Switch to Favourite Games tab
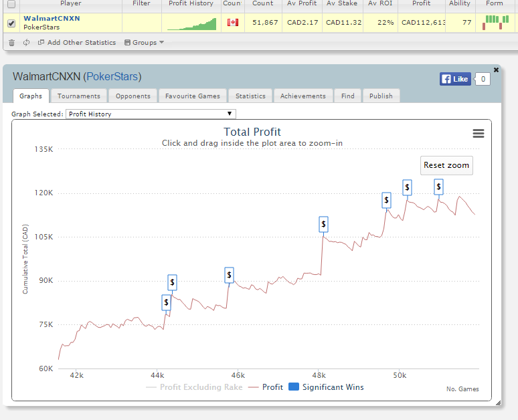 [x=193, y=96]
